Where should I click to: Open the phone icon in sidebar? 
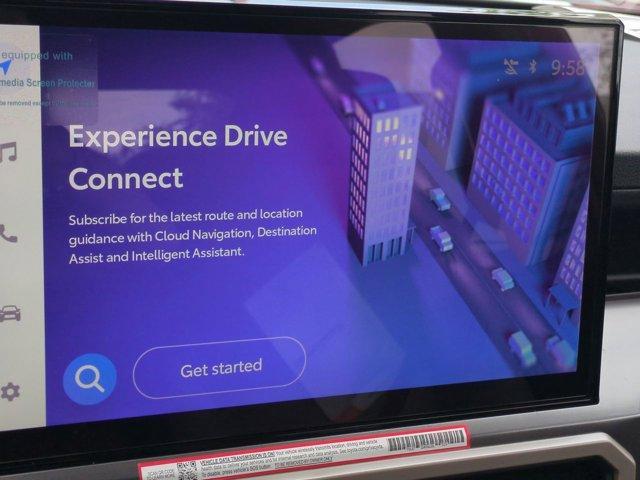pos(8,233)
